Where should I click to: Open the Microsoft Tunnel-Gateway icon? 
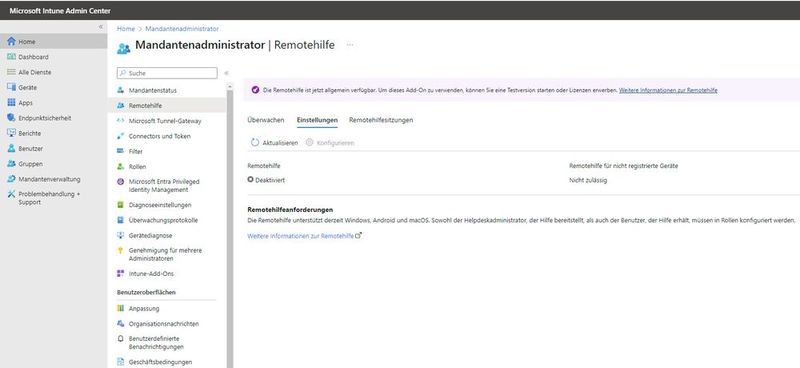tap(120, 121)
